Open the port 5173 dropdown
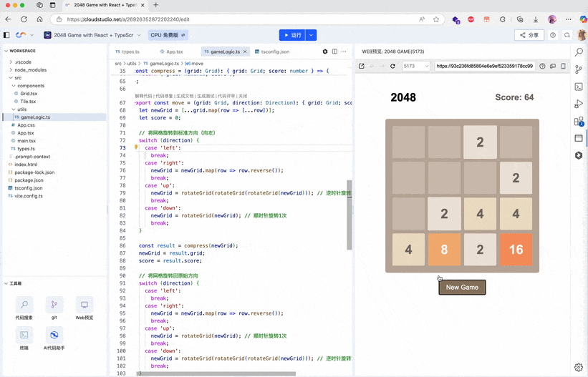Screen dimensions: 588x377 click(x=415, y=66)
